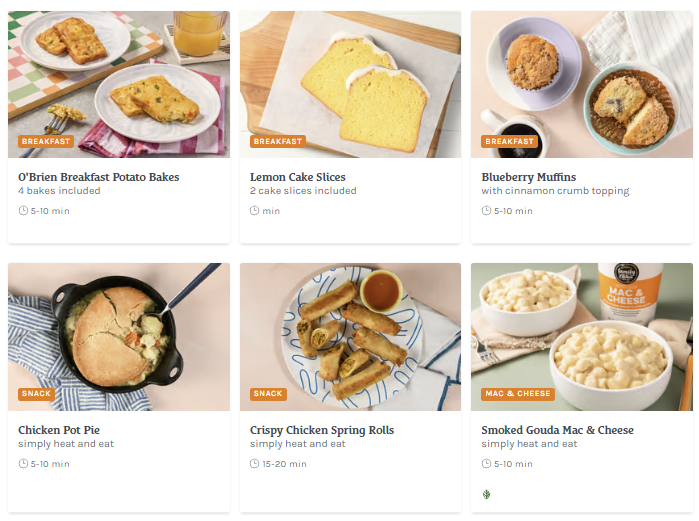699x521 pixels.
Task: Click clock icon under Lemon Cake Slices
Action: (x=254, y=211)
